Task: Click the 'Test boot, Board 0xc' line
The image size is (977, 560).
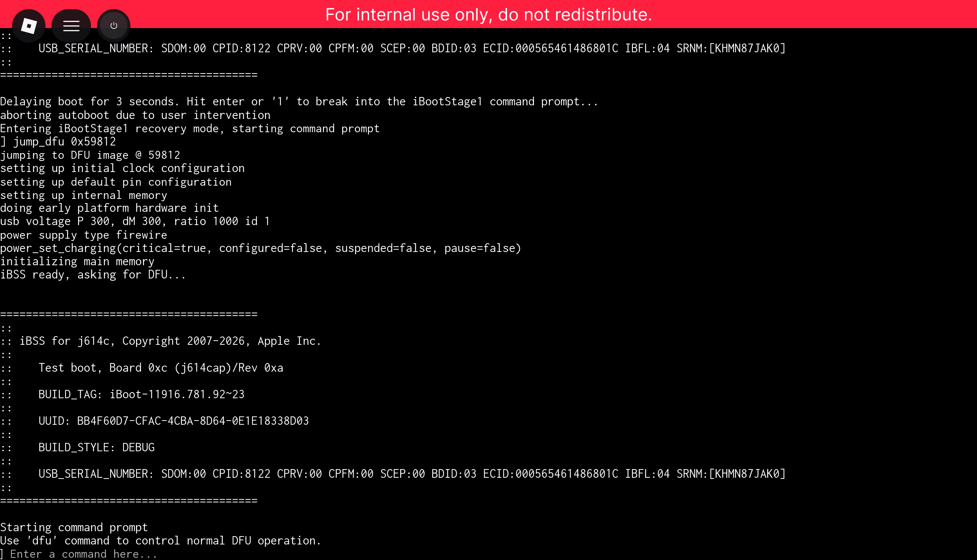Action: coord(161,368)
